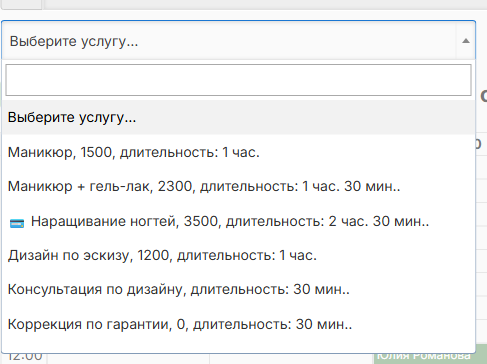Select 'Наращивание ногтей, 3500' service option

(238, 221)
